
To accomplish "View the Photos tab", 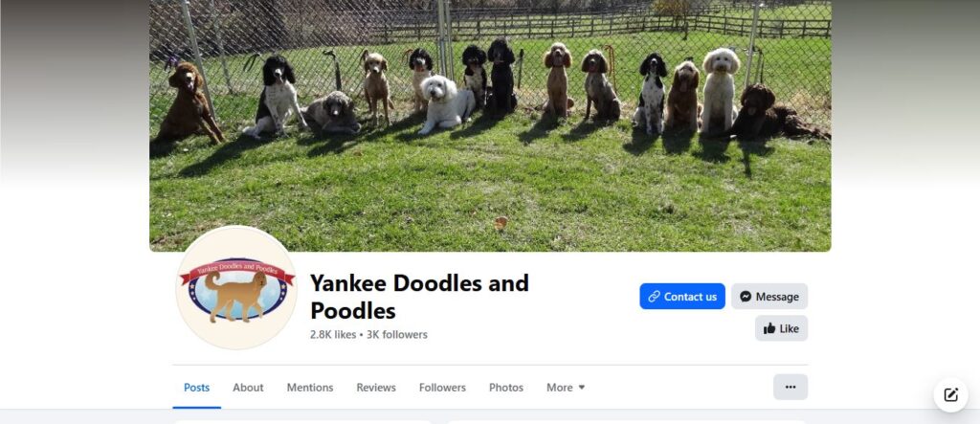I will tap(506, 388).
